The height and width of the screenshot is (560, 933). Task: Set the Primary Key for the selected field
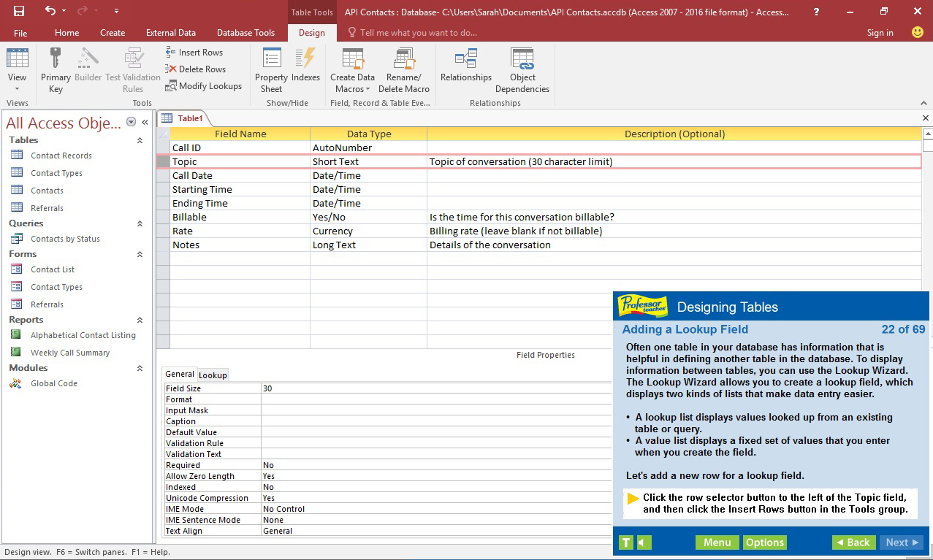(56, 66)
